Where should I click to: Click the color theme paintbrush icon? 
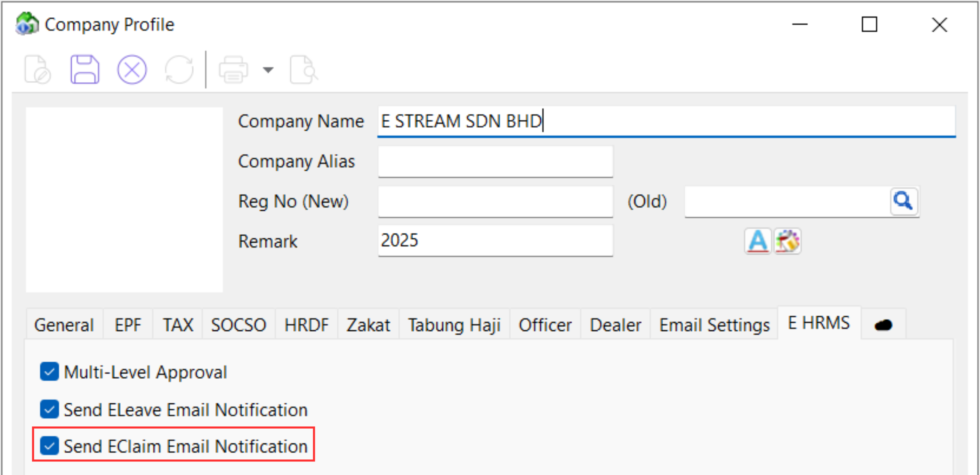coord(787,242)
